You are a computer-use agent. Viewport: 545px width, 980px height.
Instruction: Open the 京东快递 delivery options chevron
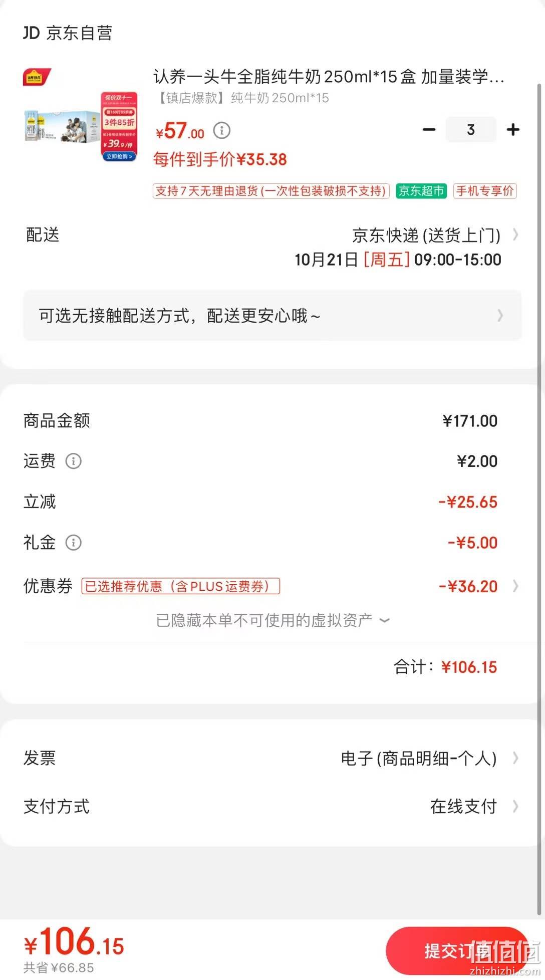(515, 234)
